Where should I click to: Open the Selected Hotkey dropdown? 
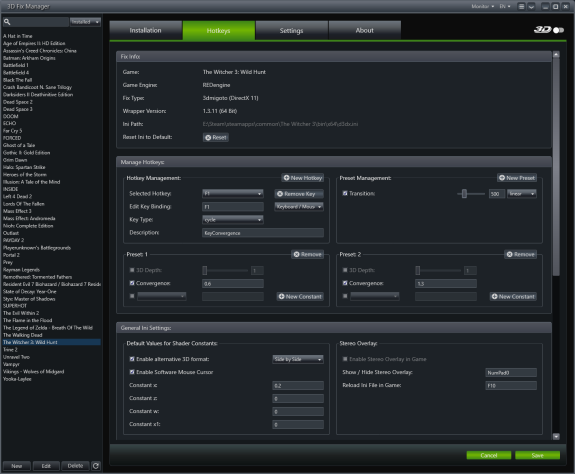tap(232, 194)
